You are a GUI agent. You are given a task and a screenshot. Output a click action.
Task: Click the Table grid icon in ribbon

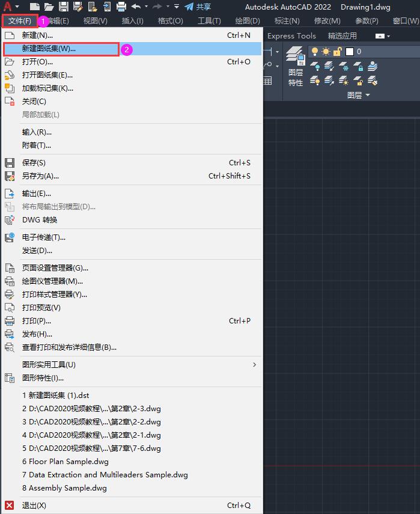click(267, 81)
